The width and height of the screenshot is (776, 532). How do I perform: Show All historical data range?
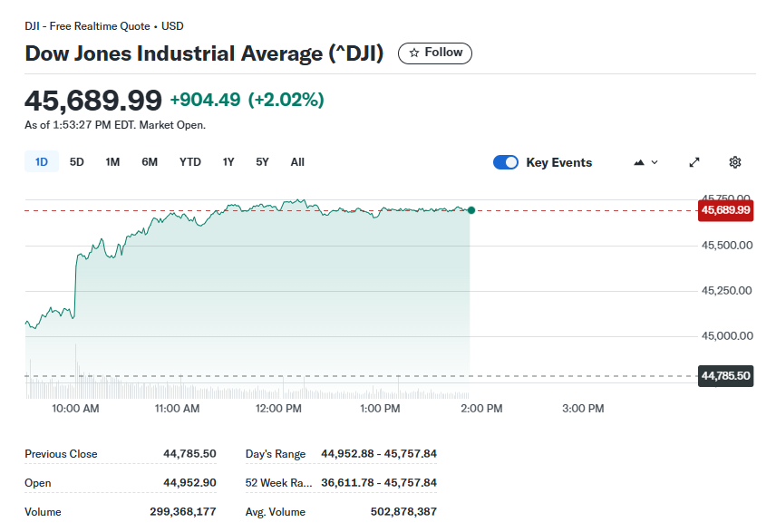tap(297, 162)
